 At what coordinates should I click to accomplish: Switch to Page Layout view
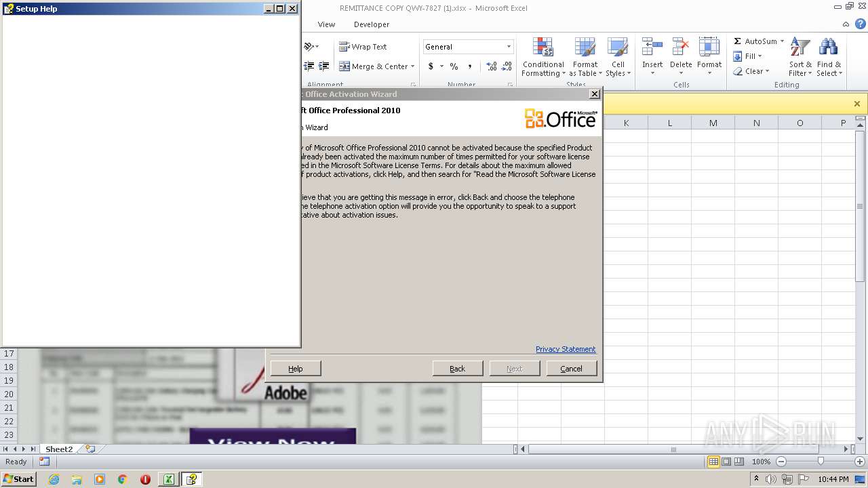[x=726, y=462]
